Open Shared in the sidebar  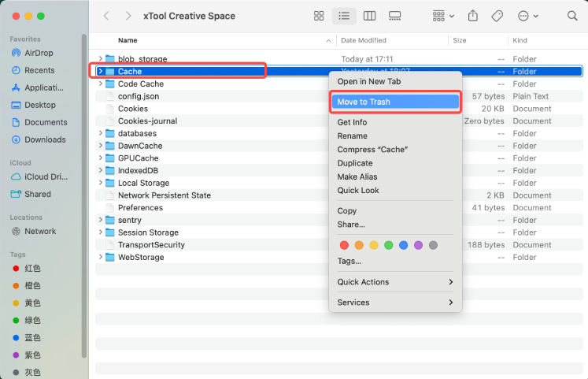click(31, 194)
